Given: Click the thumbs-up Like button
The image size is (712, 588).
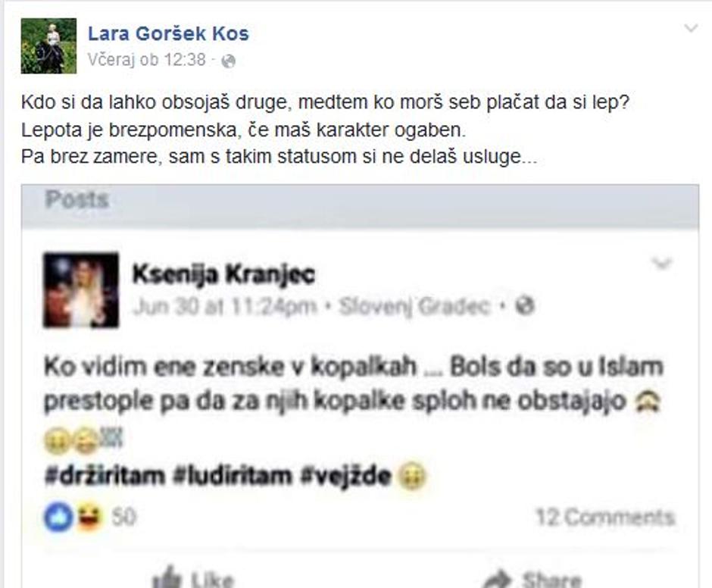Looking at the screenshot, I should (x=194, y=577).
